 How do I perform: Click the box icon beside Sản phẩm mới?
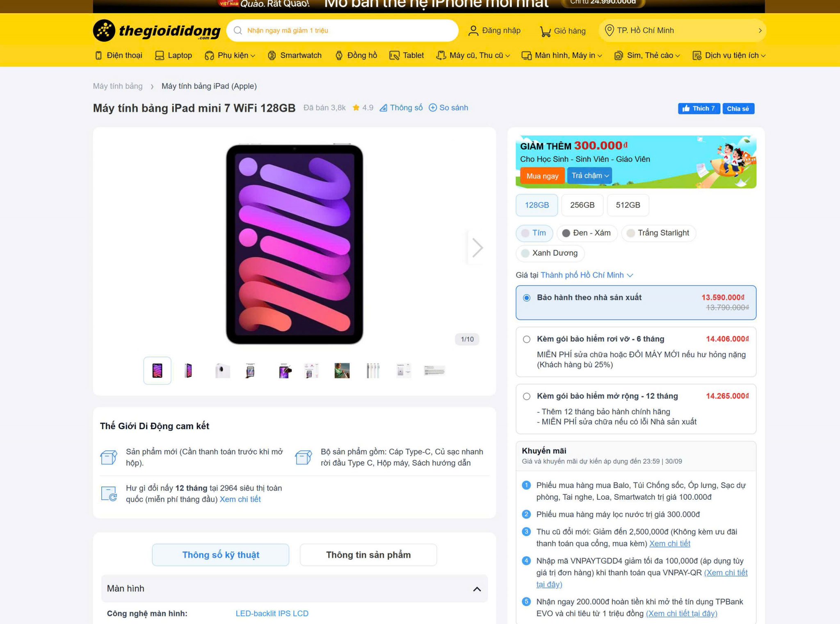(109, 457)
